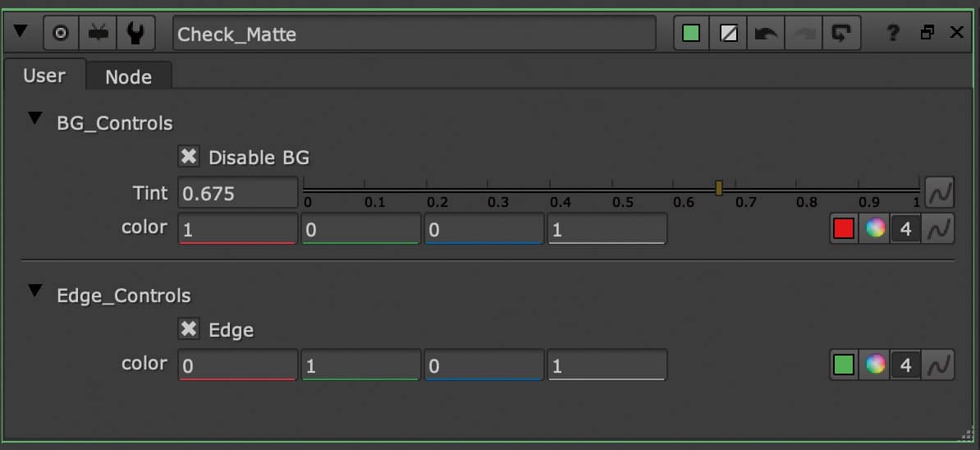The height and width of the screenshot is (450, 980).
Task: Click BG color red channel field
Action: click(237, 229)
